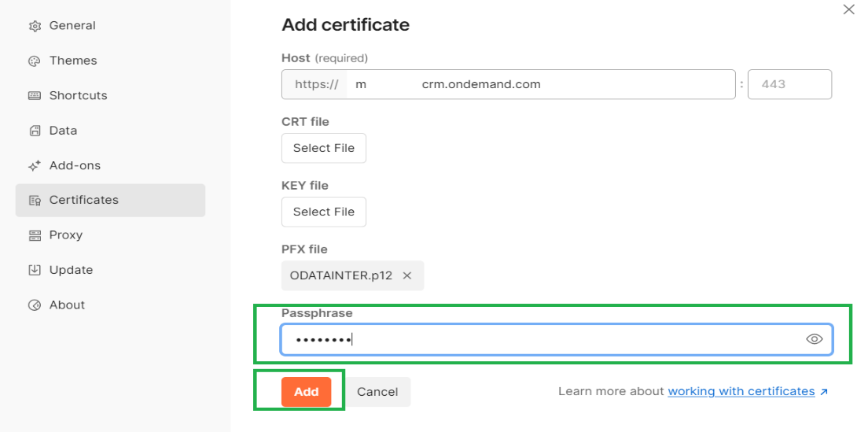Click the PFX file label
The width and height of the screenshot is (868, 432).
[304, 249]
